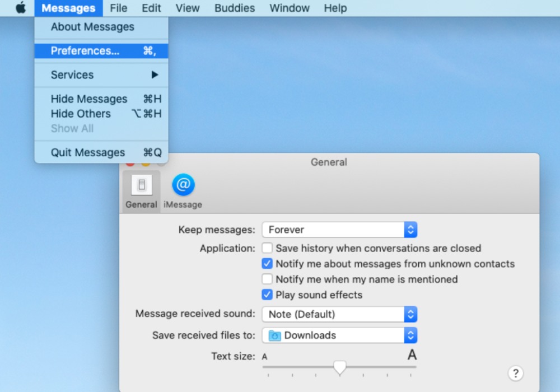
Task: Open the Window menu
Action: [290, 8]
